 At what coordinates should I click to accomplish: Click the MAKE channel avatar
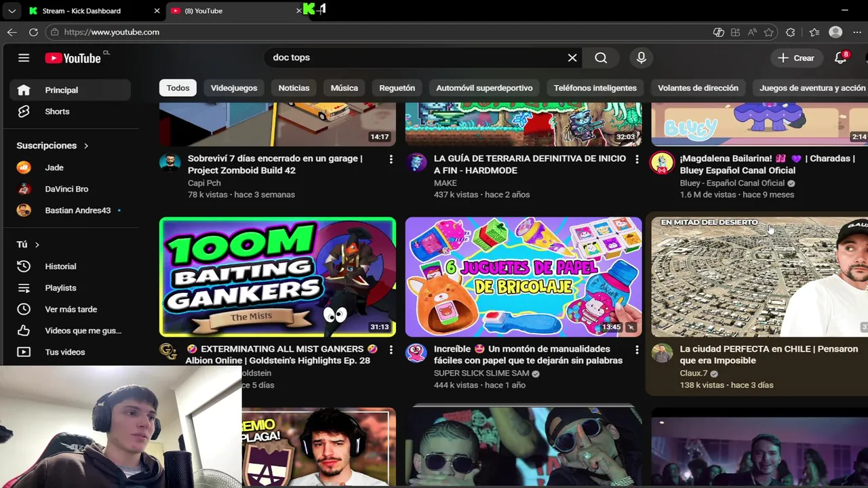point(416,163)
